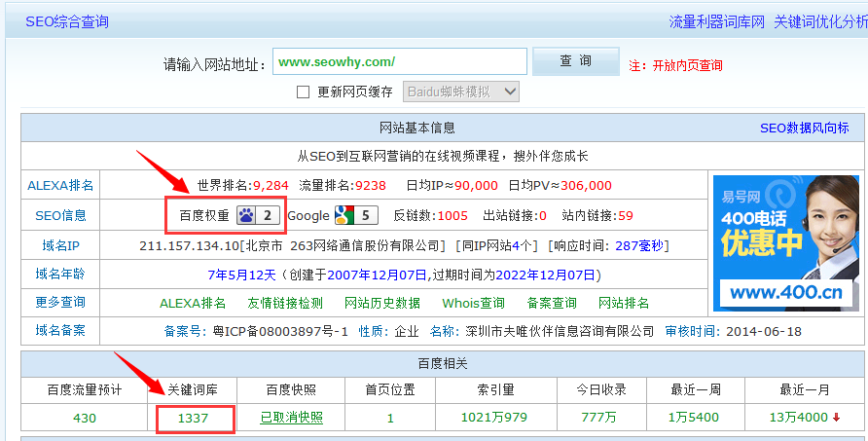Viewport: 868px width, 441px height.
Task: Click the last week value 1万5400
Action: (x=694, y=418)
